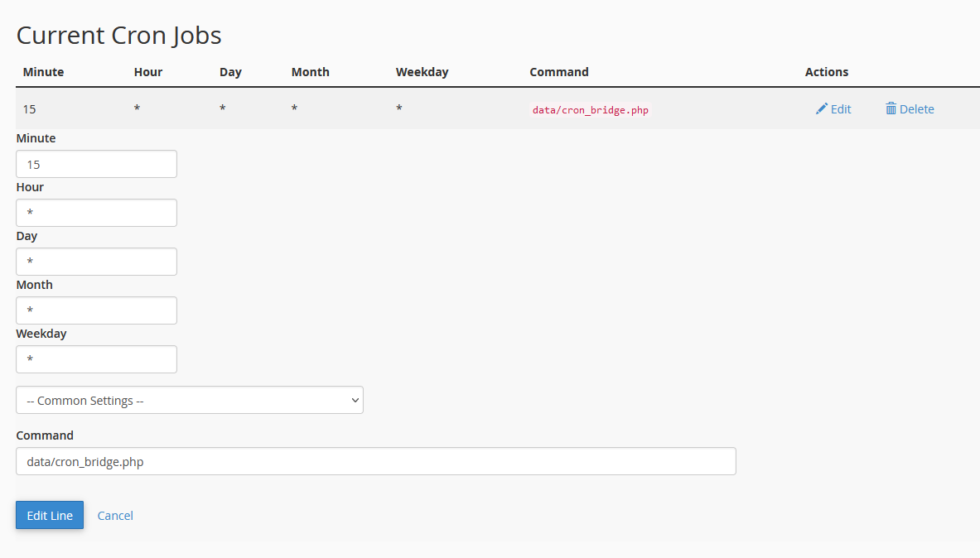Focus the Weekday input field
The height and width of the screenshot is (558, 980).
(x=96, y=359)
